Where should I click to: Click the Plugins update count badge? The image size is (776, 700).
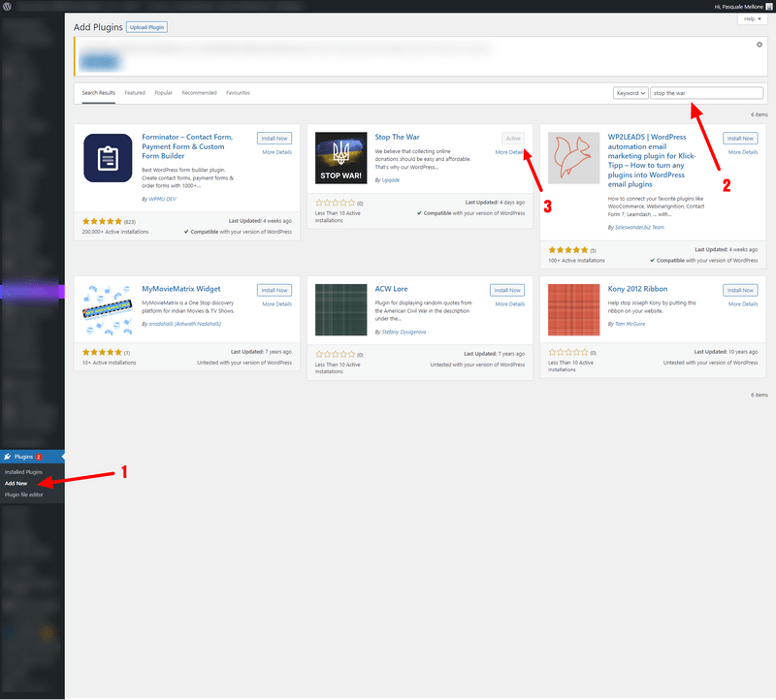(39, 457)
